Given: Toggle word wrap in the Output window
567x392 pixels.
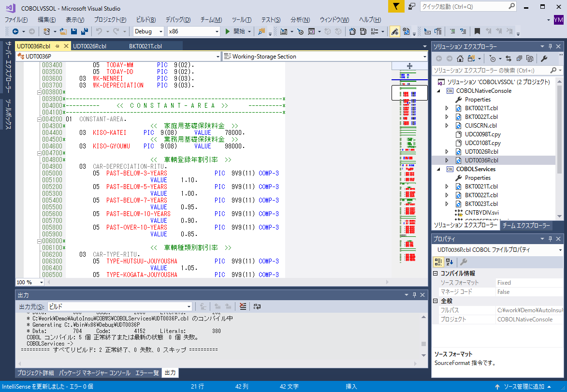Looking at the screenshot, I should 257,306.
